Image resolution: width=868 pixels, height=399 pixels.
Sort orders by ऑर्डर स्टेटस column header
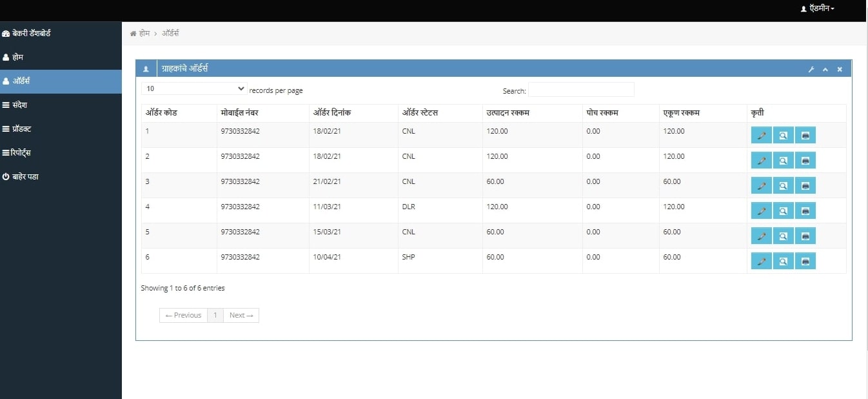point(420,113)
